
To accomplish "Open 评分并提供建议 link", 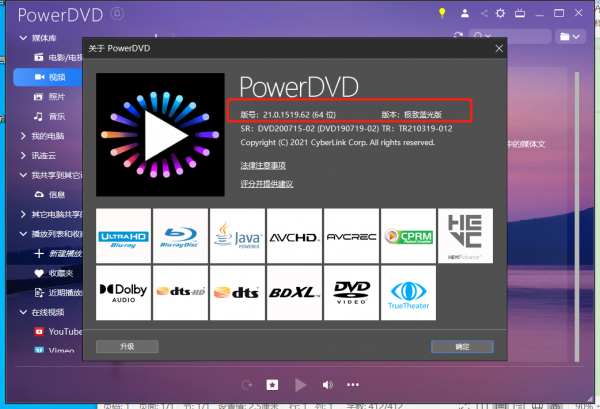I will click(267, 184).
